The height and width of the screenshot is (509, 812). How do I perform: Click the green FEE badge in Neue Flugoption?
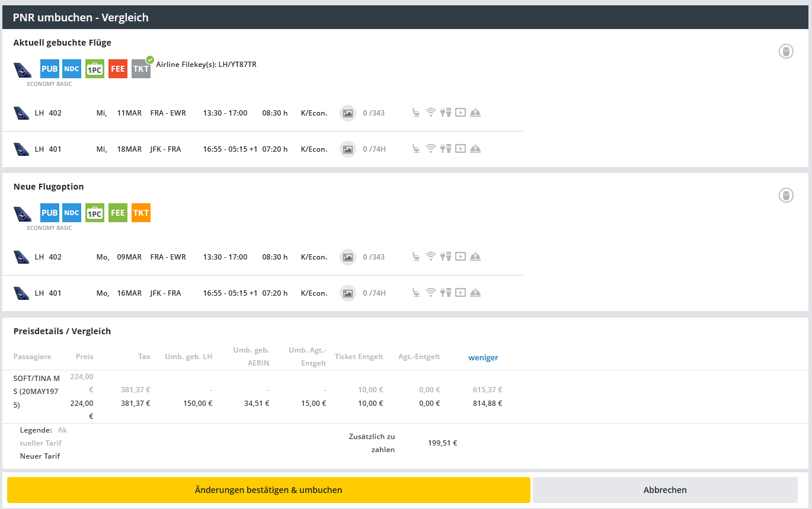pos(118,213)
